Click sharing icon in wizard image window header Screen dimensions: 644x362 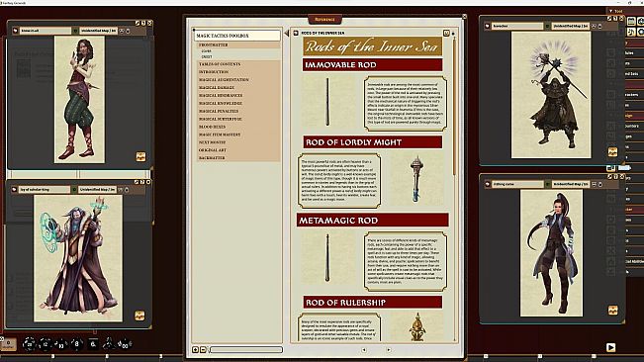[x=121, y=190]
